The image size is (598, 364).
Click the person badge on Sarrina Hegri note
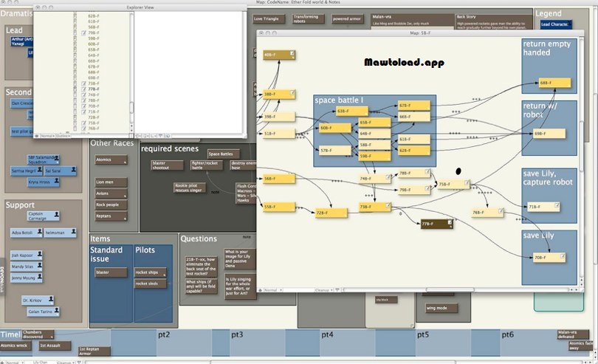pos(40,169)
